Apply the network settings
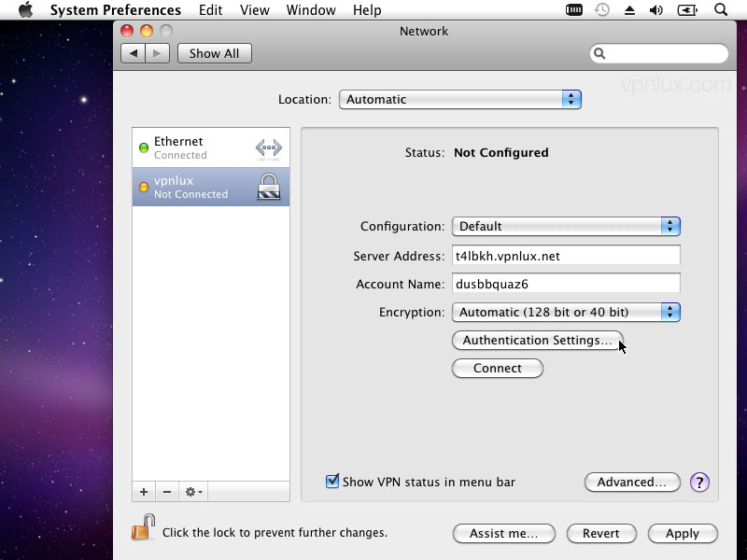The height and width of the screenshot is (560, 747). pyautogui.click(x=683, y=533)
